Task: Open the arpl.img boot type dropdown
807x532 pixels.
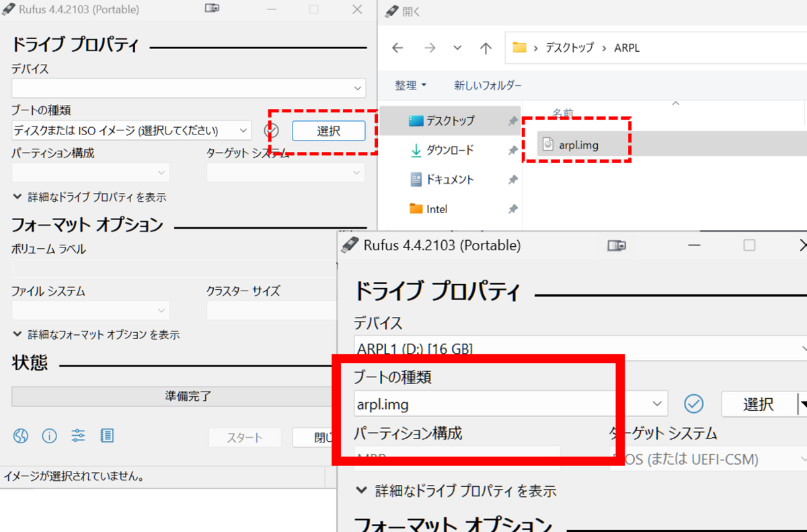Action: click(x=510, y=404)
